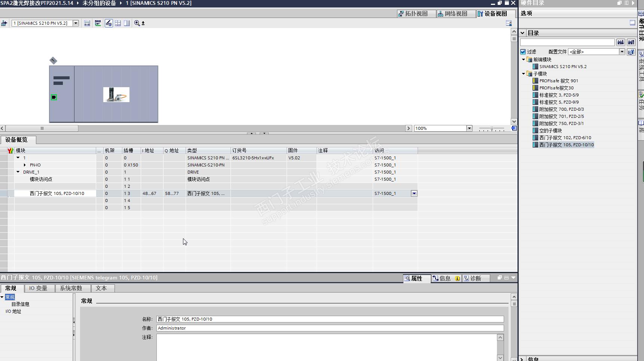Click the float-window icon in properties panel header

tap(500, 278)
